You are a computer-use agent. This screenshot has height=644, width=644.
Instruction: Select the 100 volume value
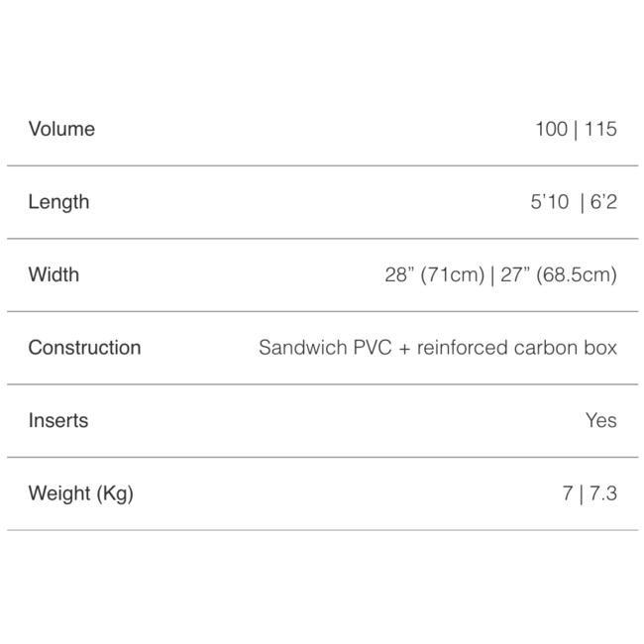pyautogui.click(x=551, y=129)
